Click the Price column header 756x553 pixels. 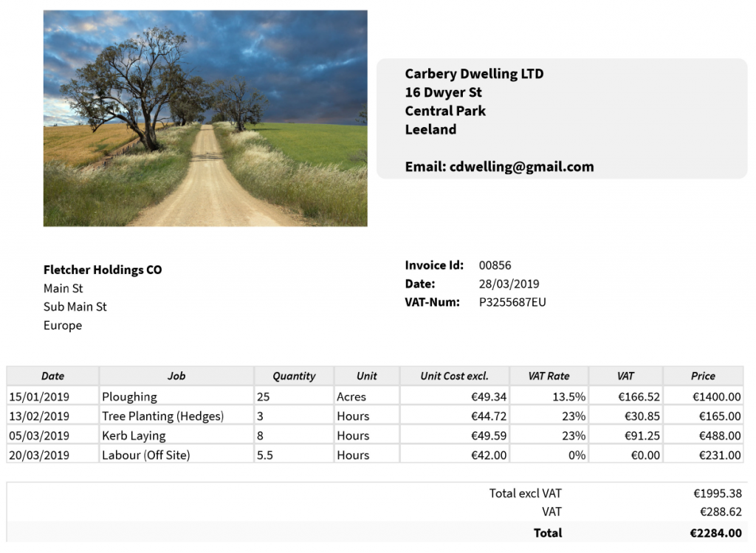pyautogui.click(x=703, y=376)
